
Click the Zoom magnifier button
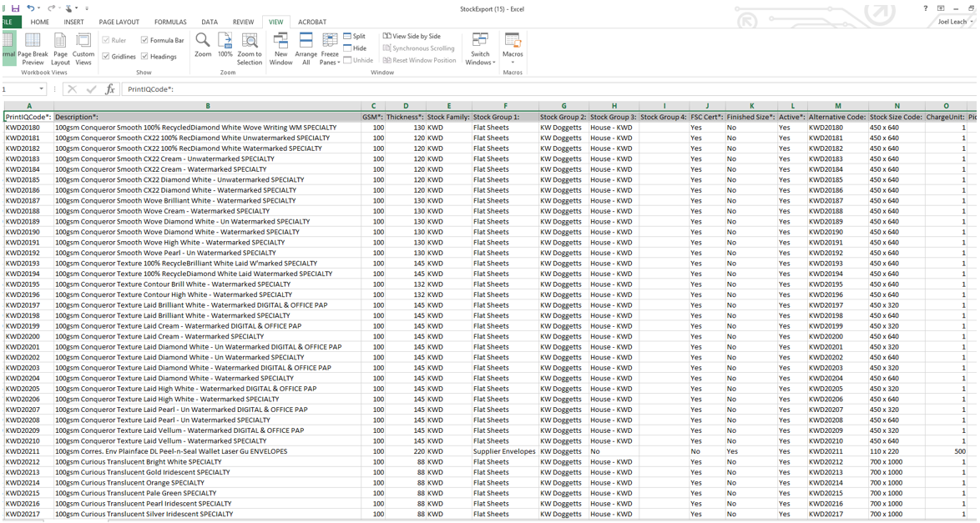(x=203, y=45)
